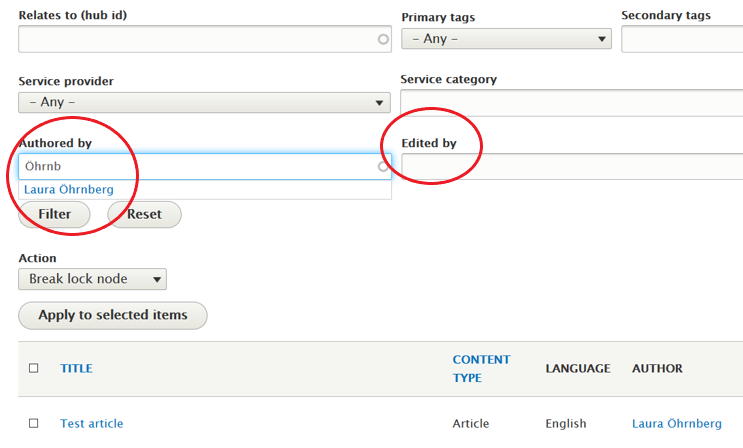Click the Authored by text field

coord(195,166)
